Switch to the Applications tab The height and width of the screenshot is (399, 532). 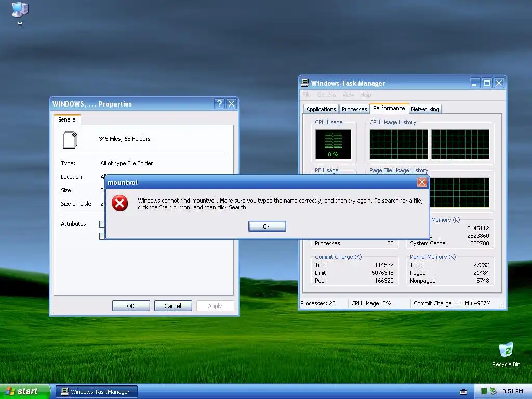[321, 109]
